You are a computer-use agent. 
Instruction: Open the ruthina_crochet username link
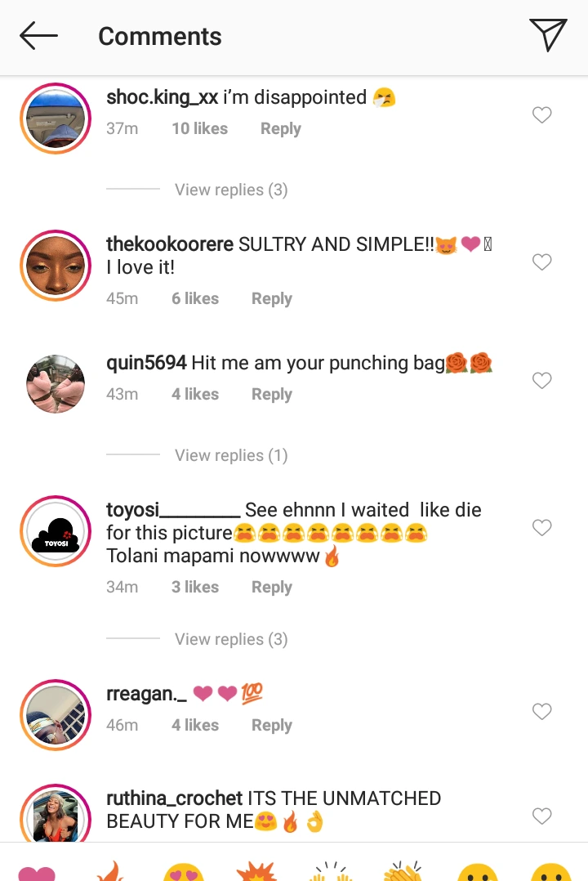tap(175, 798)
